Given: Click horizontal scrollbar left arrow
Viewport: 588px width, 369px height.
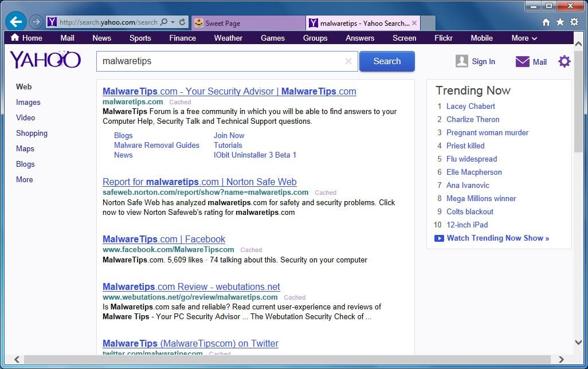Looking at the screenshot, I should pyautogui.click(x=17, y=359).
